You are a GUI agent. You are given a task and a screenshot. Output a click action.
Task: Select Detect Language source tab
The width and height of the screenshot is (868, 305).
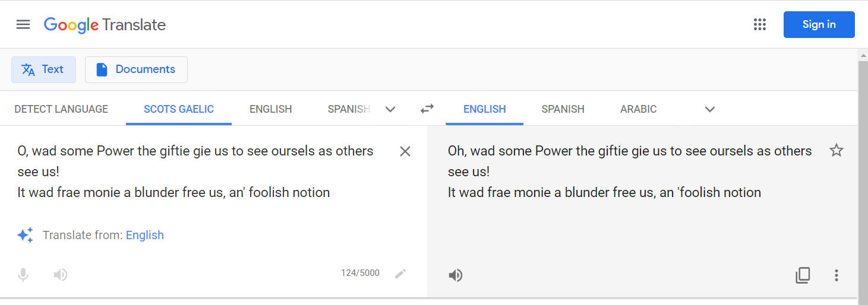tap(61, 109)
